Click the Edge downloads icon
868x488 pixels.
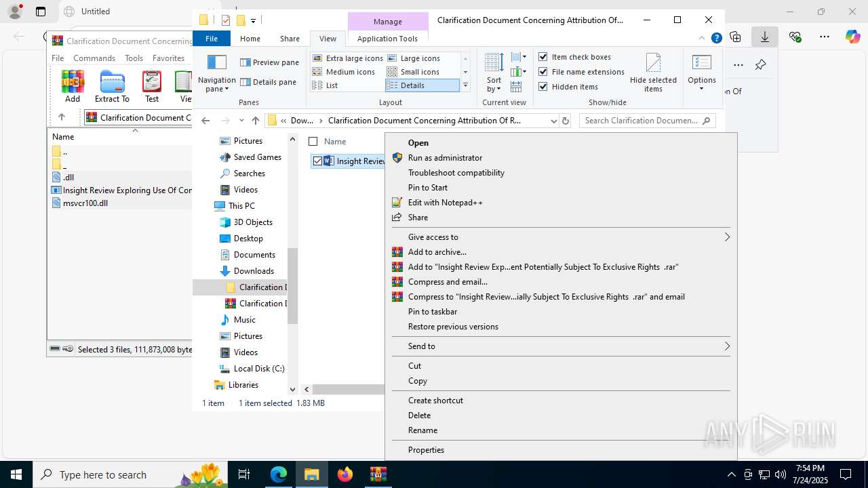pos(765,37)
